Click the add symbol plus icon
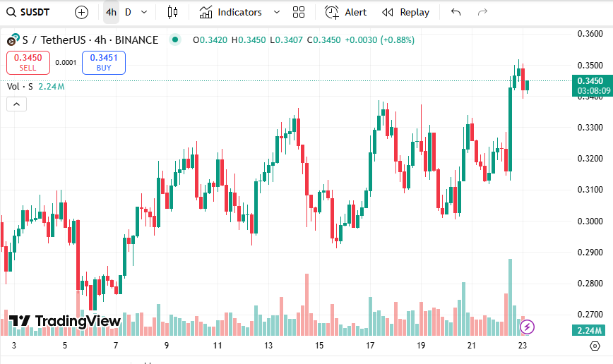This screenshot has height=364, width=613. point(82,12)
